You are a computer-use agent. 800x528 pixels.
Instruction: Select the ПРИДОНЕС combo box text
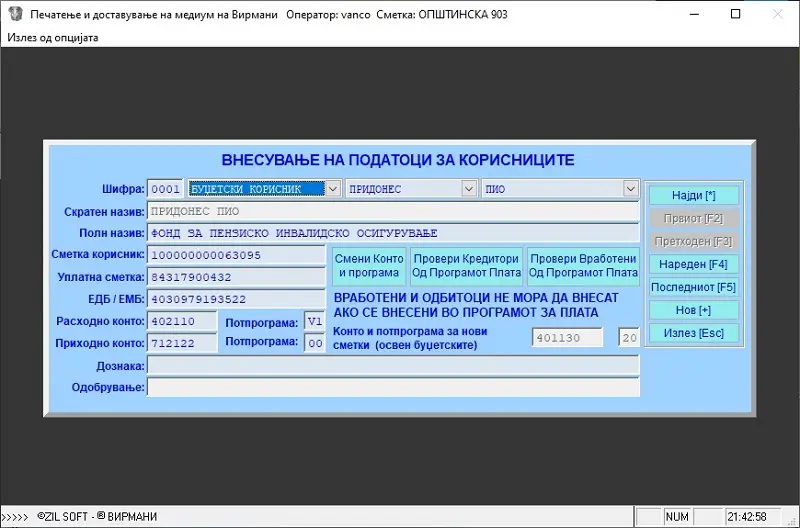coord(404,189)
